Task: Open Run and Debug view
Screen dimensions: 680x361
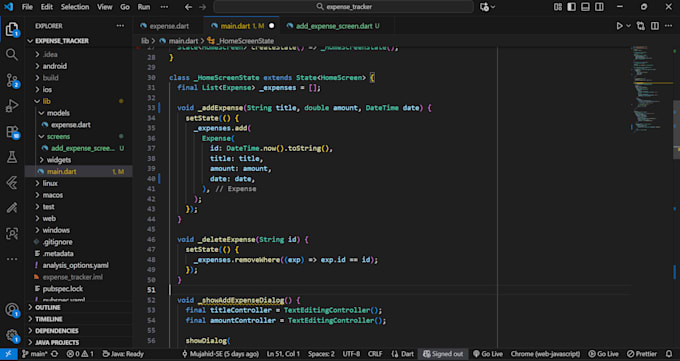Action: coord(12,106)
